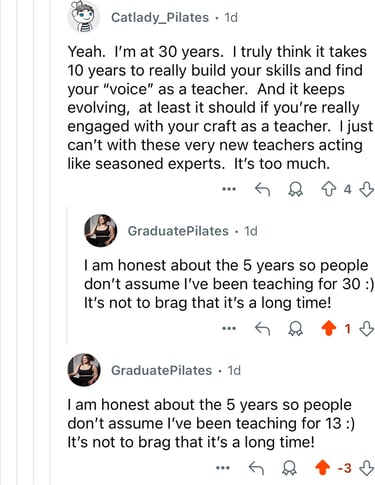Open GraduatePilates username on nested reply
This screenshot has height=485, width=375.
pyautogui.click(x=178, y=231)
